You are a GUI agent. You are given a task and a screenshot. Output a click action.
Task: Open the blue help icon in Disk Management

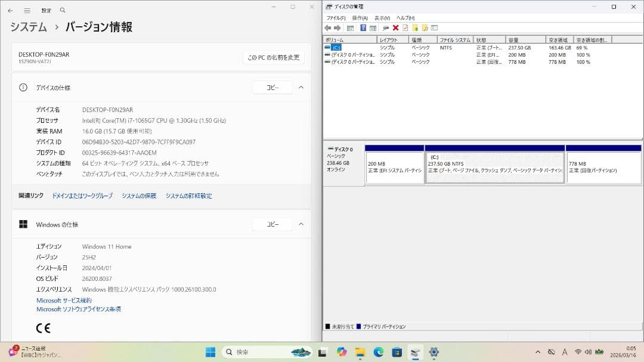[363, 28]
